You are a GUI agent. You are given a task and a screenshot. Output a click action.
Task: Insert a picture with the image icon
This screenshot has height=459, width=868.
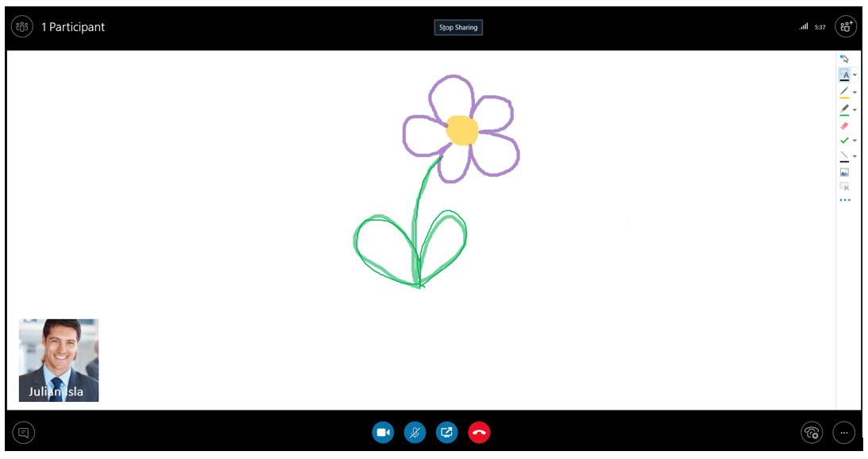(x=844, y=173)
